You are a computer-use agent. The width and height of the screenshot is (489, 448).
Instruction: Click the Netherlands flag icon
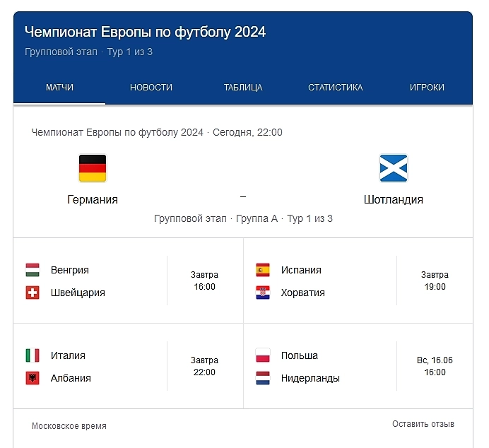click(263, 378)
